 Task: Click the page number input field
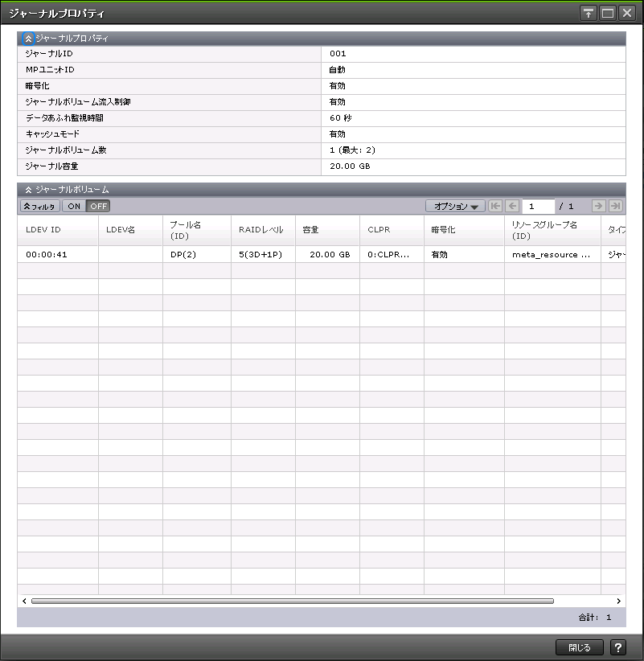(538, 206)
